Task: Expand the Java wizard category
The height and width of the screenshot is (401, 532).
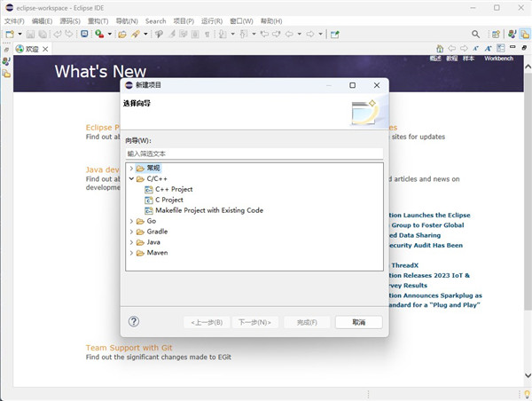Action: tap(131, 242)
